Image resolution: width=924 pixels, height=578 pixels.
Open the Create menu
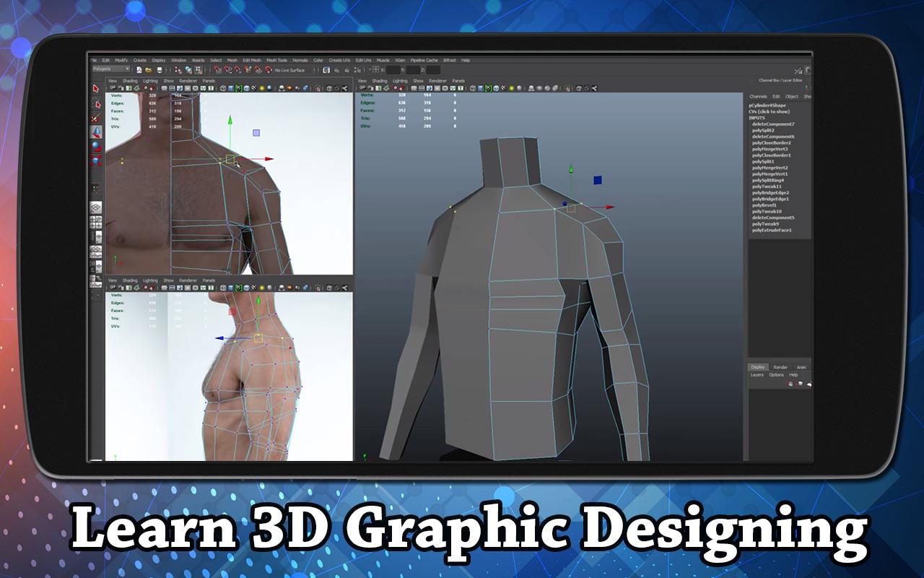[140, 60]
